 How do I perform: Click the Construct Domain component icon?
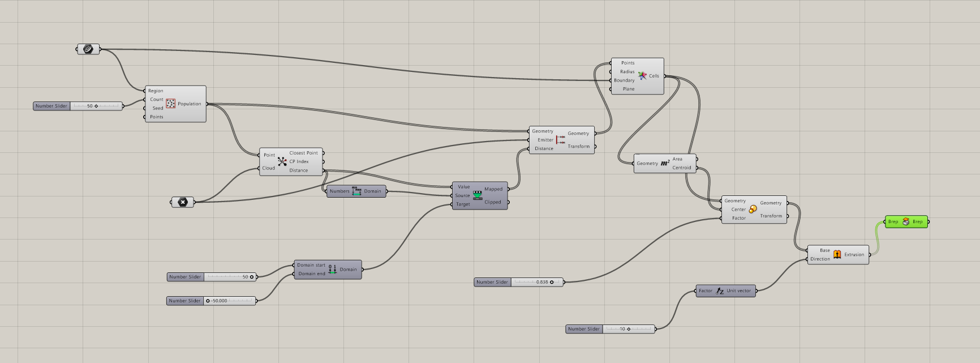click(333, 270)
